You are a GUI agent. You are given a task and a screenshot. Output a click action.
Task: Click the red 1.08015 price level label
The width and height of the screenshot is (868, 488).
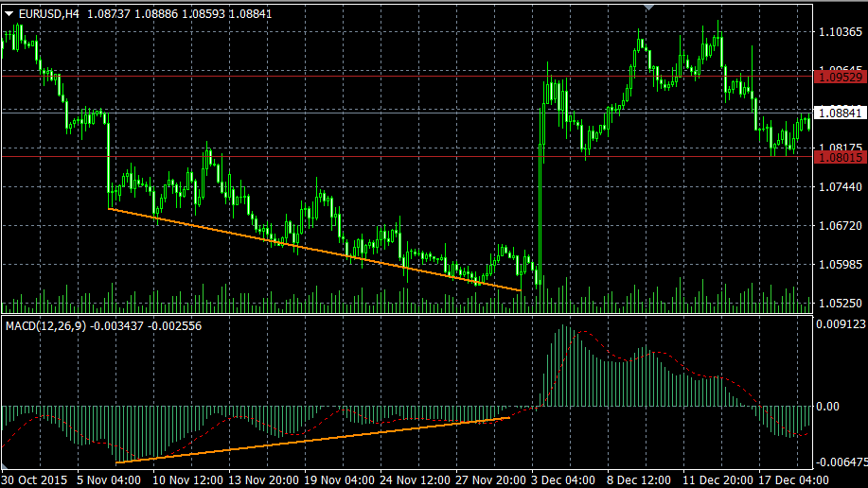841,157
